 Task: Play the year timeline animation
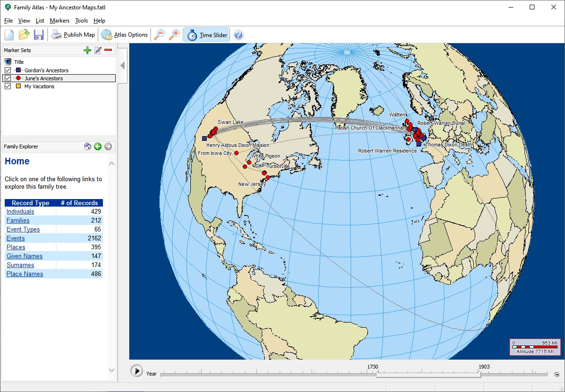(x=136, y=371)
